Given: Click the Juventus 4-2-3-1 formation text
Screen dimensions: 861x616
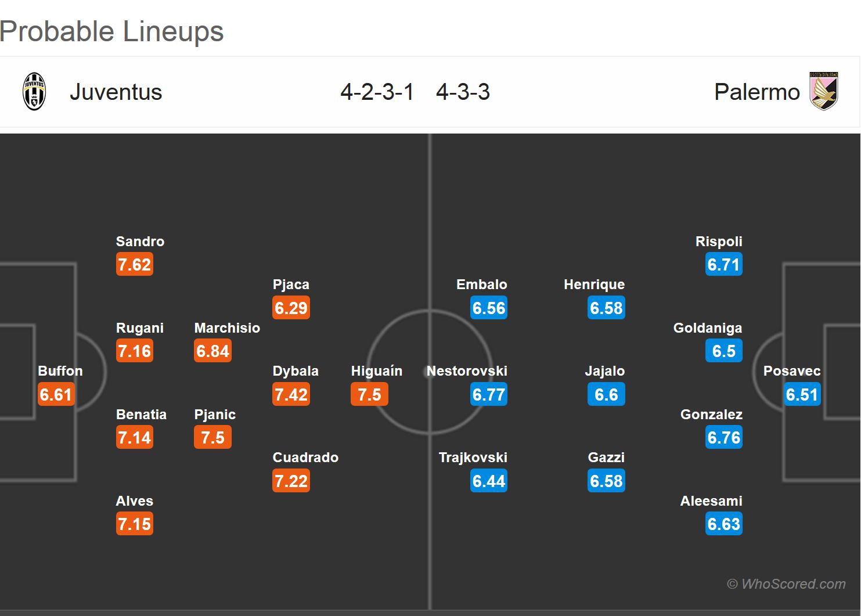Looking at the screenshot, I should 377,92.
